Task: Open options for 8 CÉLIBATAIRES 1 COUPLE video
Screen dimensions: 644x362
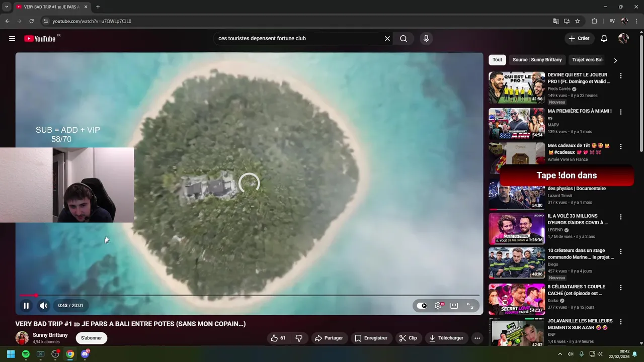Action: 620,288
